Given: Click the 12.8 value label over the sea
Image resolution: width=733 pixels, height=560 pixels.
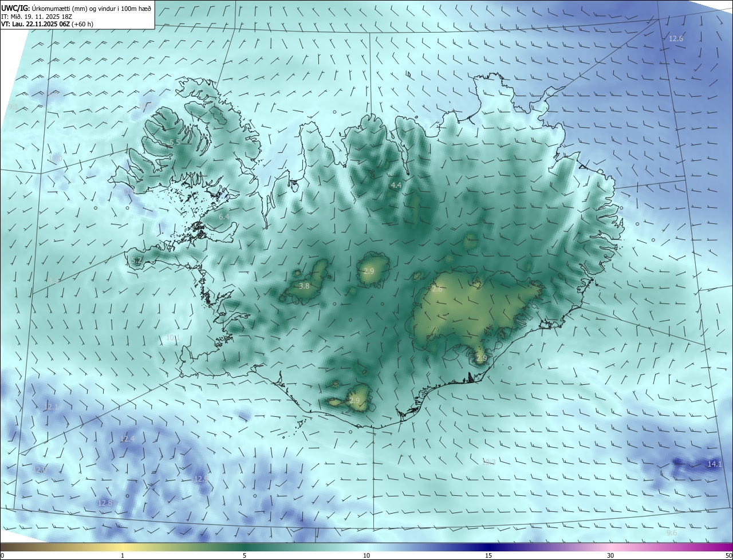Looking at the screenshot, I should (x=105, y=503).
